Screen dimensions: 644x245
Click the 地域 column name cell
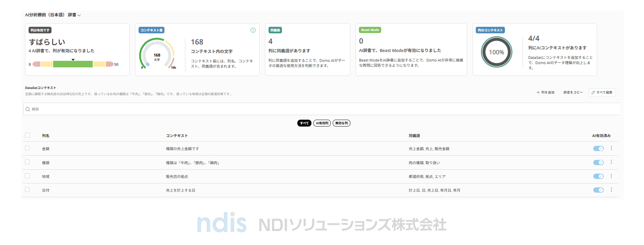pos(46,177)
